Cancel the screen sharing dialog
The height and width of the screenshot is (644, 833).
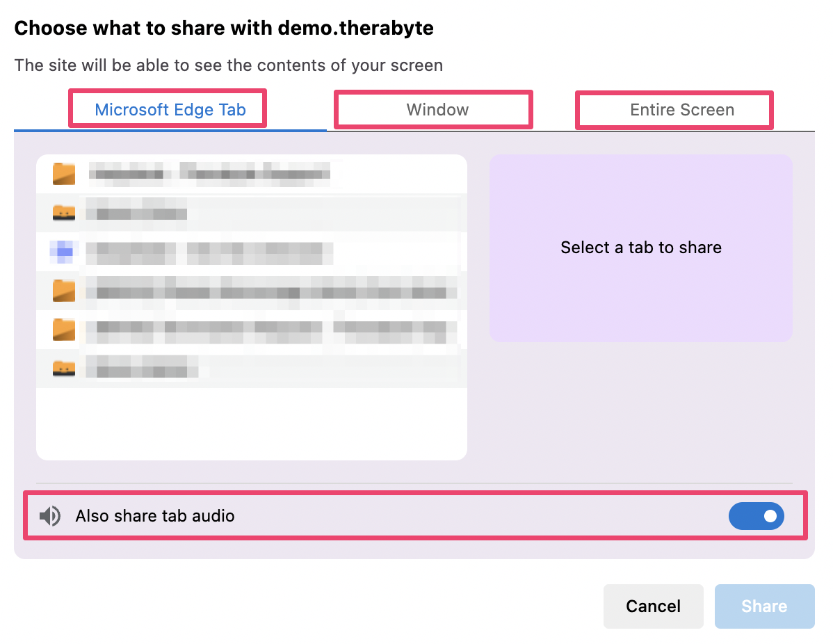tap(653, 606)
